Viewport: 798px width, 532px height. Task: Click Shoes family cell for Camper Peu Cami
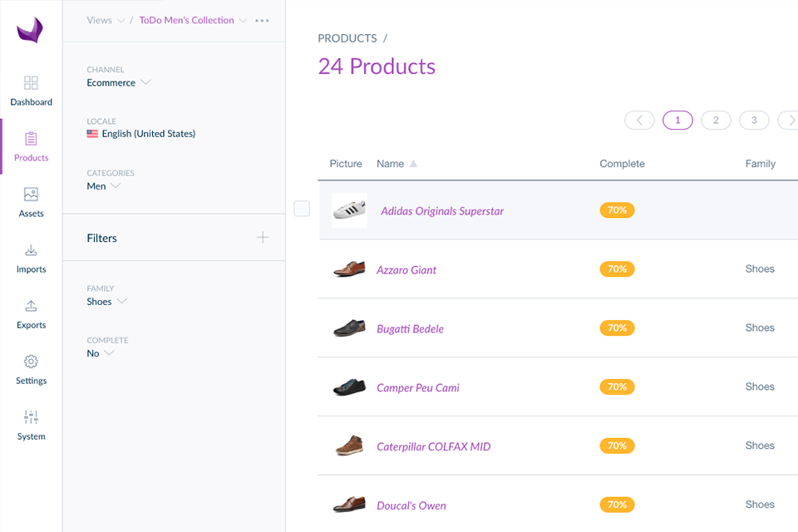click(760, 387)
